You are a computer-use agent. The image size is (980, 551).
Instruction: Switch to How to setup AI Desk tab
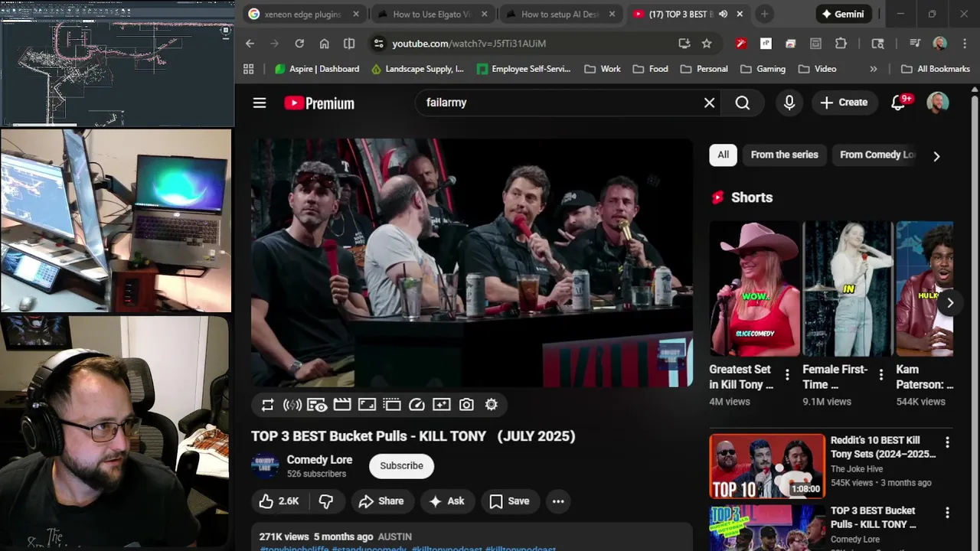click(x=562, y=14)
